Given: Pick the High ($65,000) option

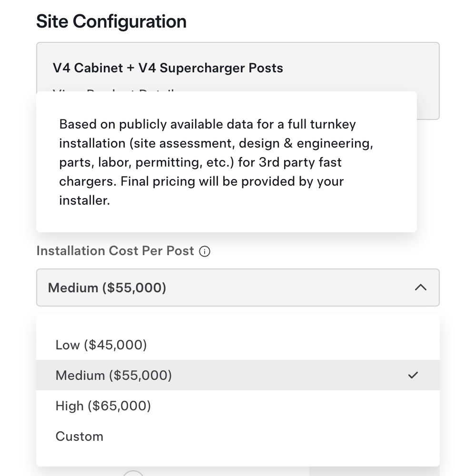Looking at the screenshot, I should [103, 406].
